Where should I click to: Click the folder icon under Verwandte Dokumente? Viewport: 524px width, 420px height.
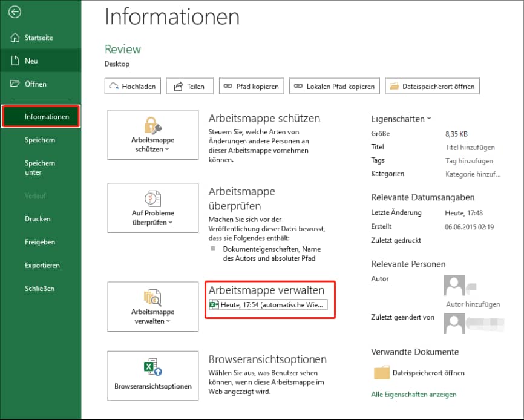point(382,372)
